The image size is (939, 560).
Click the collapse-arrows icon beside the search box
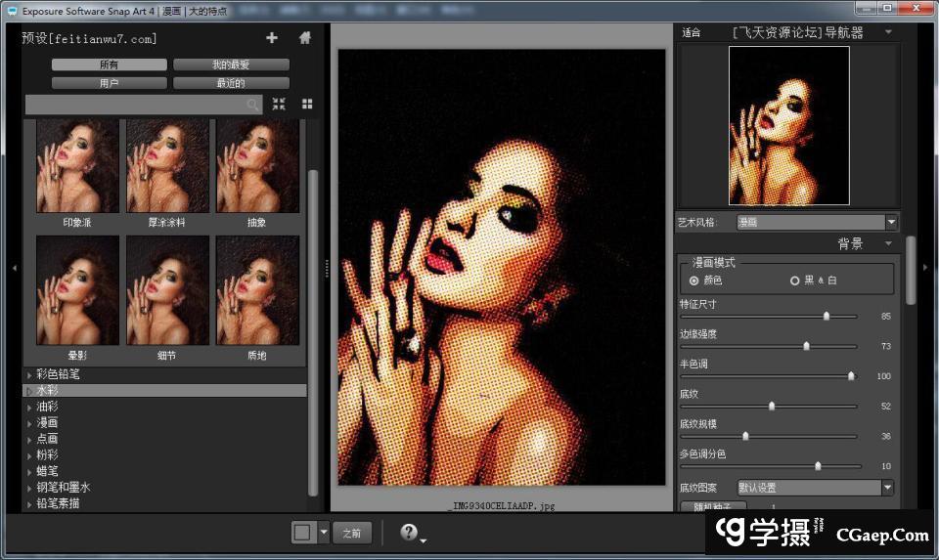[279, 104]
